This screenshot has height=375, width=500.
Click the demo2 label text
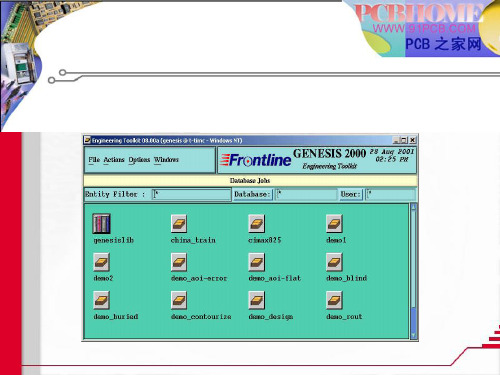[103, 278]
